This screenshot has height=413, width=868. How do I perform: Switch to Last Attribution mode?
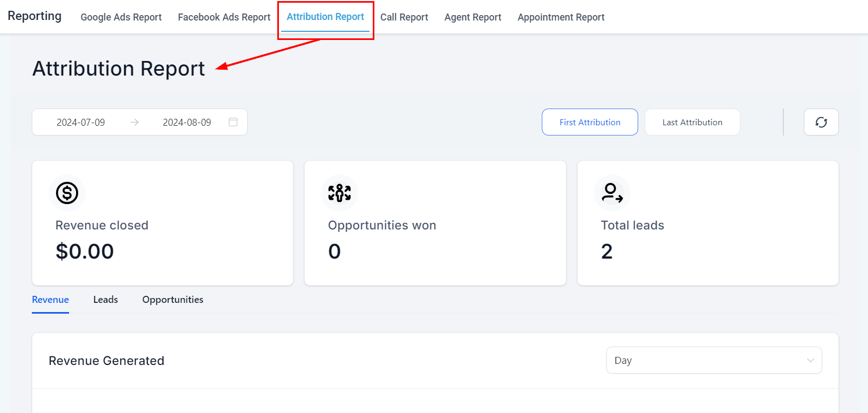click(692, 123)
